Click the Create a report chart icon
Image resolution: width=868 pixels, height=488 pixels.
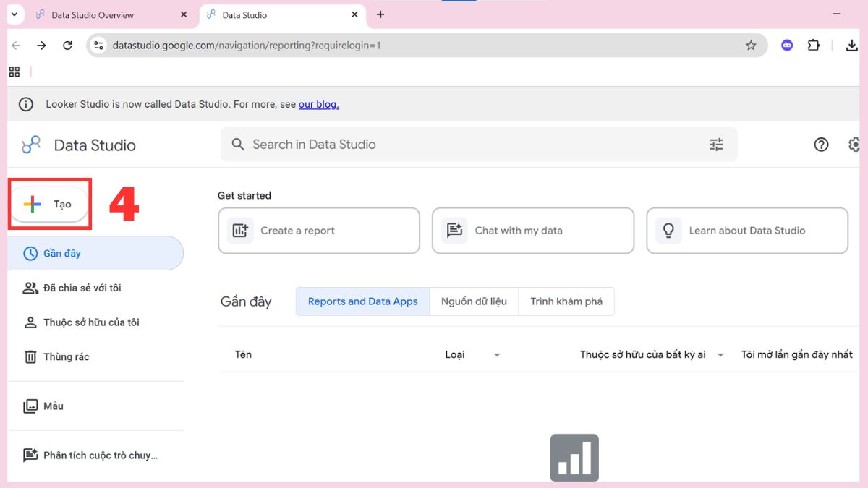240,231
